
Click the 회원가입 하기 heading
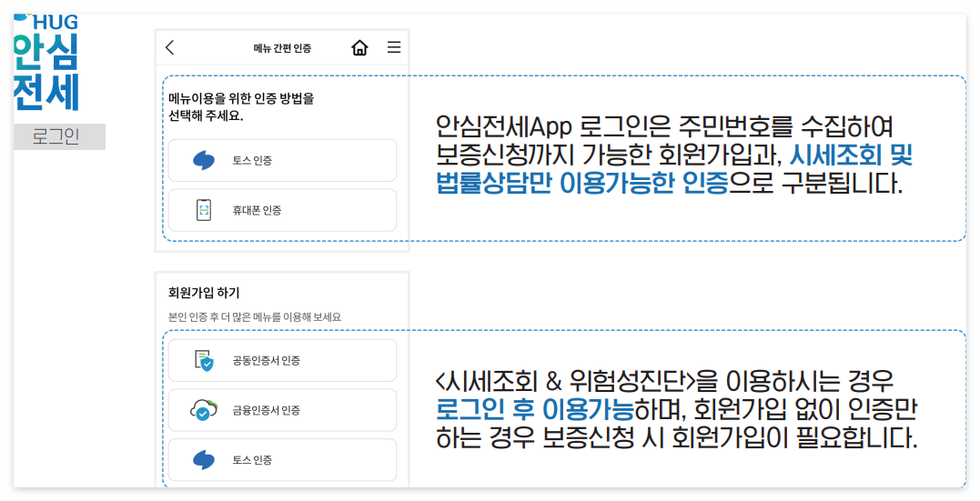204,293
